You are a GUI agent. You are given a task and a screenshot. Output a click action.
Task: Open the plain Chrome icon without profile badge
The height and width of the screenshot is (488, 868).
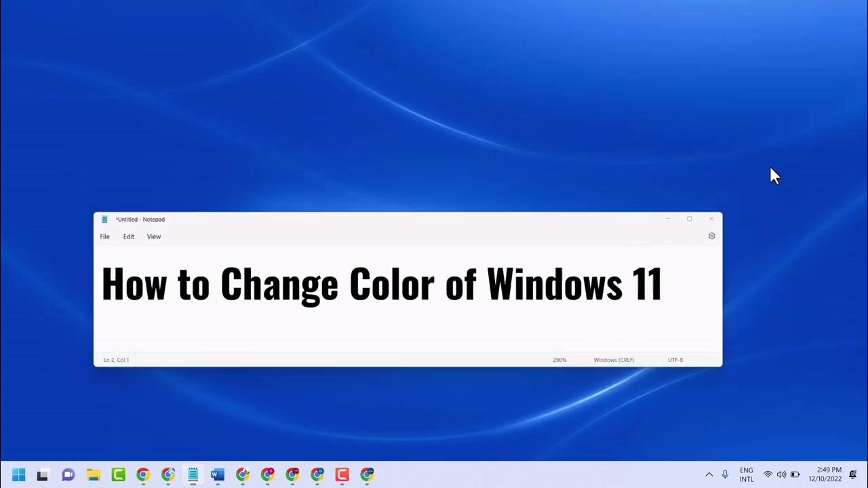pos(142,474)
